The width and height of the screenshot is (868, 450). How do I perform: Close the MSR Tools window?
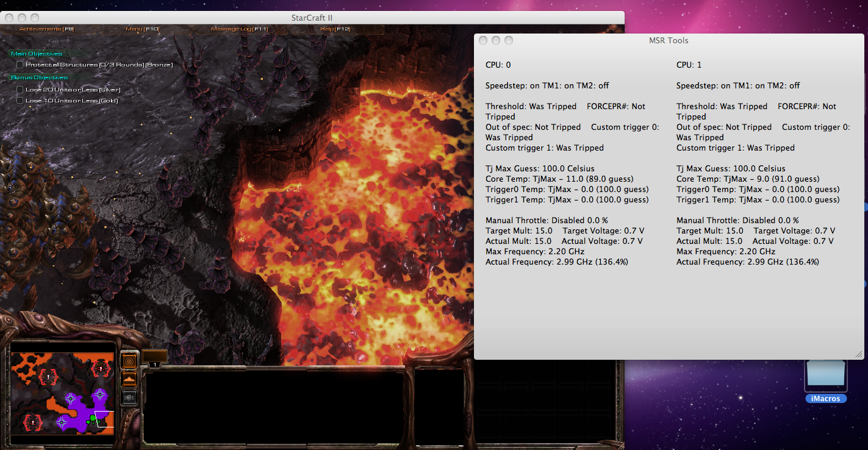(483, 40)
